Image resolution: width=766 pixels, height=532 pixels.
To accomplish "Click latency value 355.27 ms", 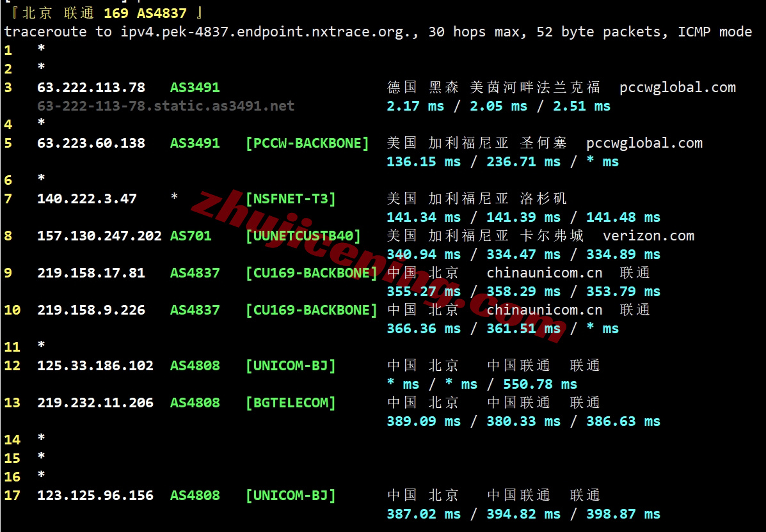I will (x=424, y=292).
